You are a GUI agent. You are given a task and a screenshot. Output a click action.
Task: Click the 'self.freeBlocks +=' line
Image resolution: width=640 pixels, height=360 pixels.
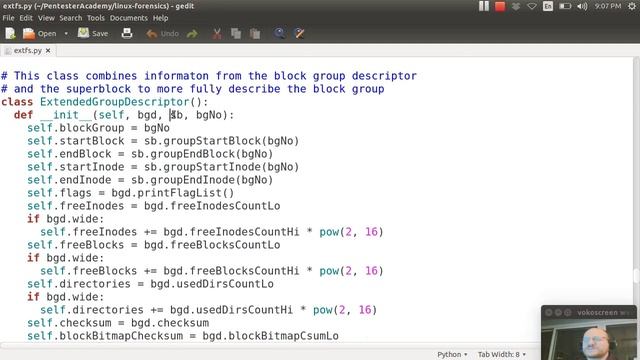(x=212, y=271)
